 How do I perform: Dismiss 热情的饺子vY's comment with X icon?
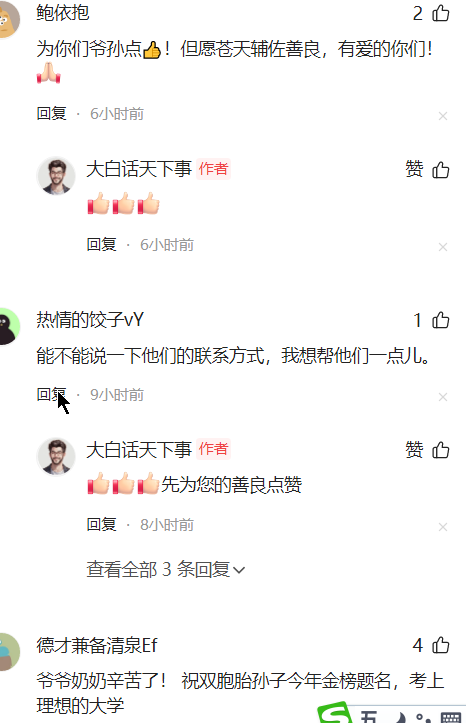click(443, 397)
